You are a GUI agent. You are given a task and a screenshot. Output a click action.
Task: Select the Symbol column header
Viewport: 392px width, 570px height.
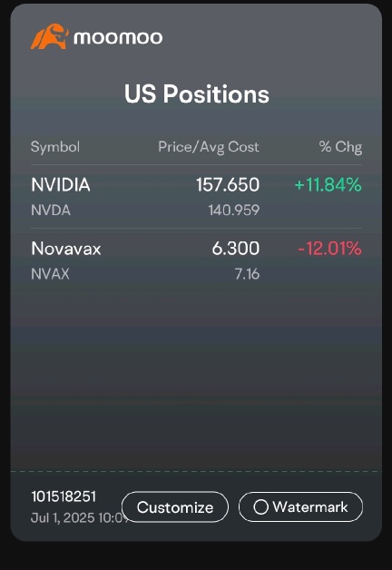55,147
